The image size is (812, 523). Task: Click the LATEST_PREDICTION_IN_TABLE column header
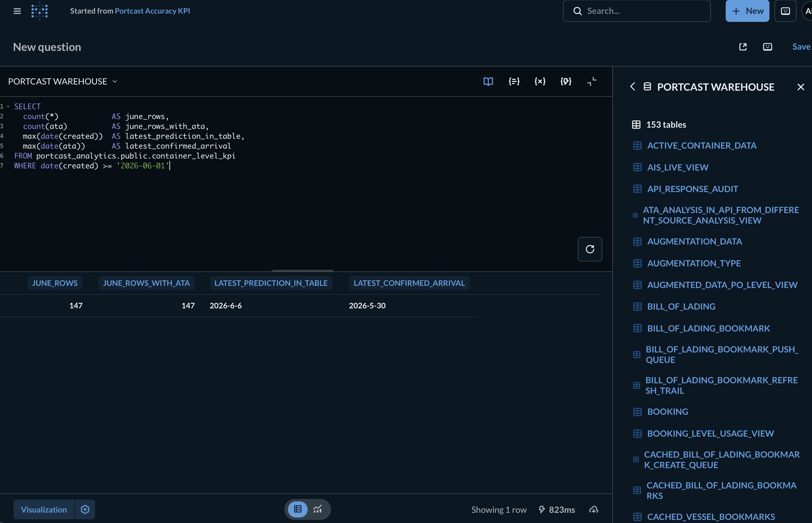click(271, 283)
